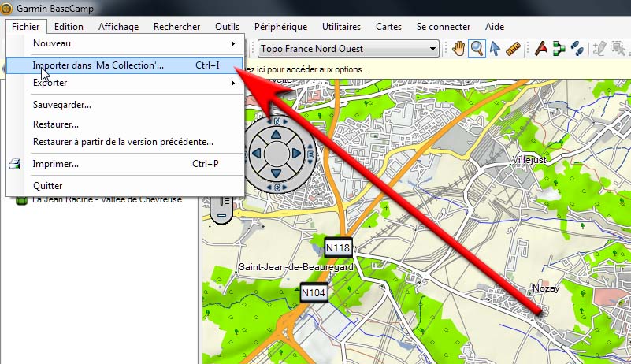Expand the Exporter submenu

click(124, 83)
